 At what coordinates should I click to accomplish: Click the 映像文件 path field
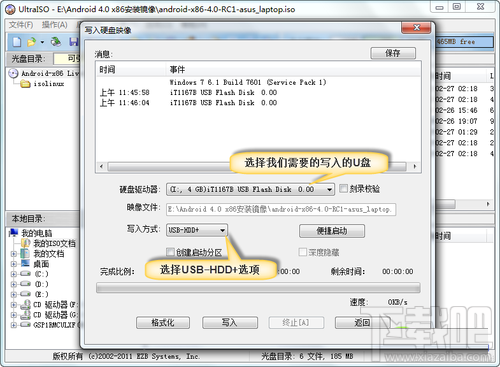tap(281, 209)
